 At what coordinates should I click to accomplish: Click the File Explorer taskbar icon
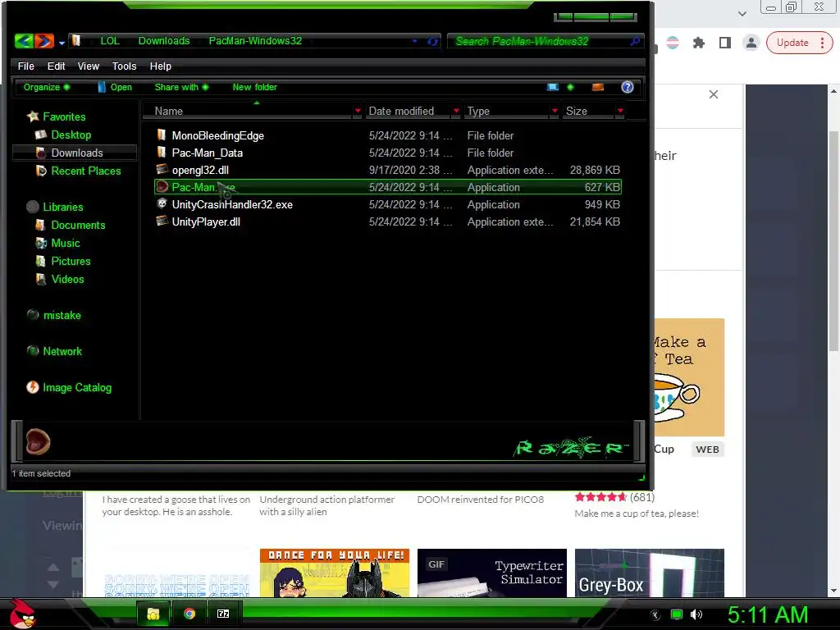point(153,614)
